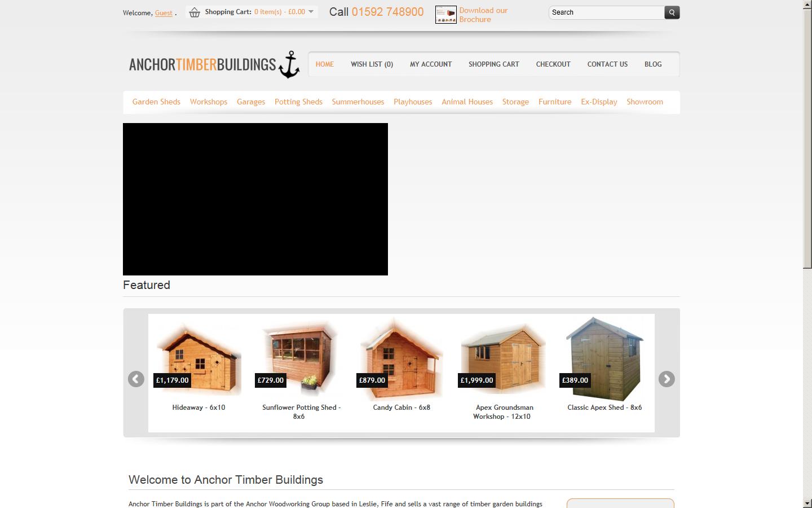Click the brochure thumbnail icon
The width and height of the screenshot is (812, 508).
(445, 15)
